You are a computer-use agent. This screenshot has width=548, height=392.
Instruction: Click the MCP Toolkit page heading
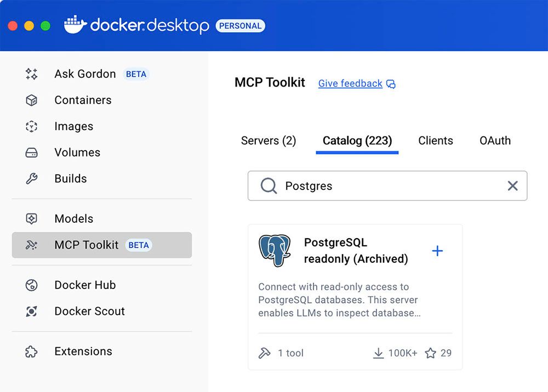click(x=270, y=83)
